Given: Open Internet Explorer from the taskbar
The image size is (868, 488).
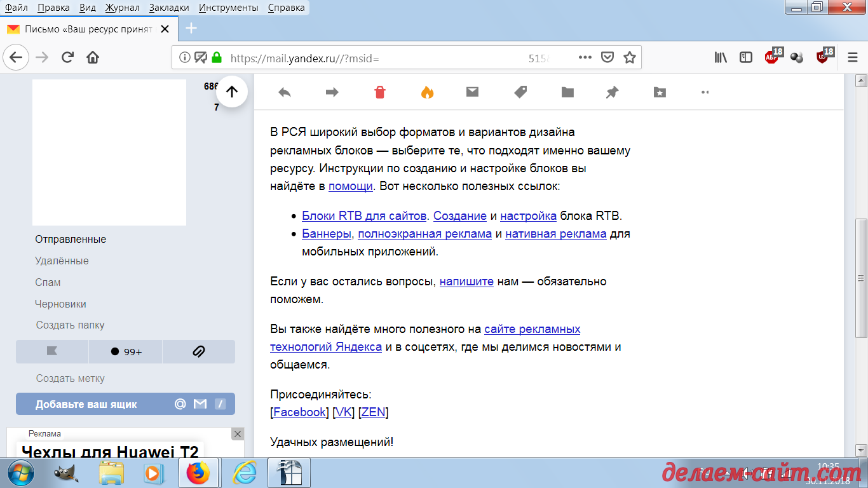Looking at the screenshot, I should (243, 473).
